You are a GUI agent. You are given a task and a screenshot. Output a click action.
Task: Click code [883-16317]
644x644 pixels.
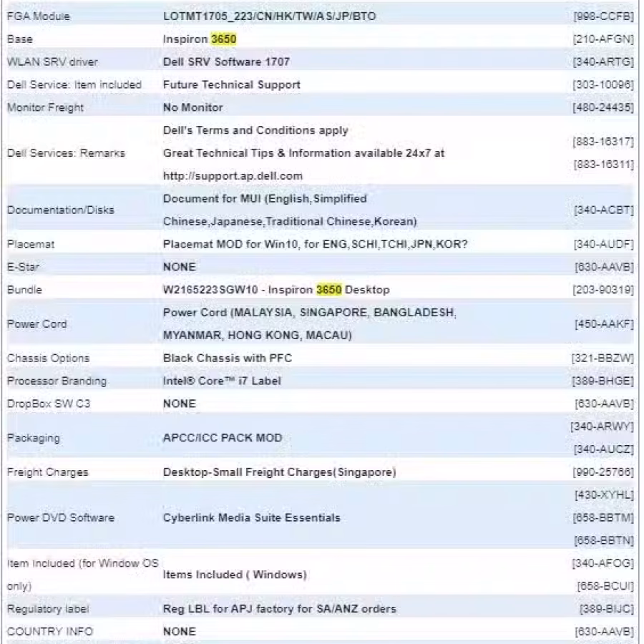[603, 142]
